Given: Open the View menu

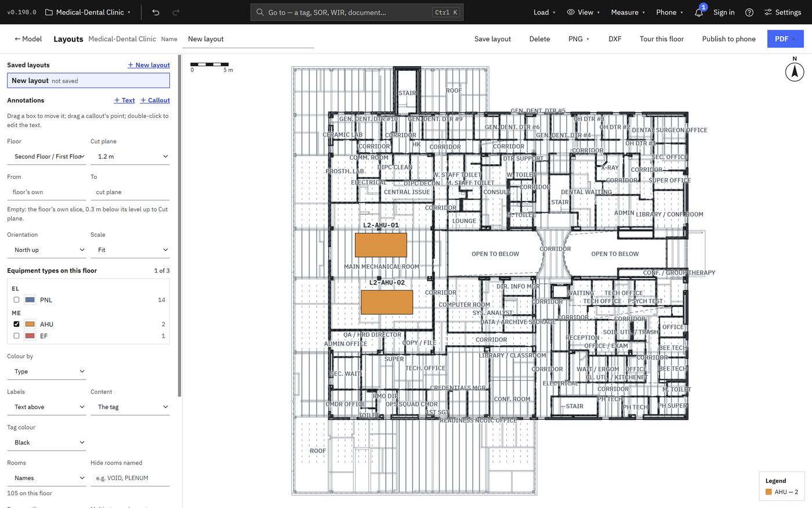Looking at the screenshot, I should (x=583, y=12).
